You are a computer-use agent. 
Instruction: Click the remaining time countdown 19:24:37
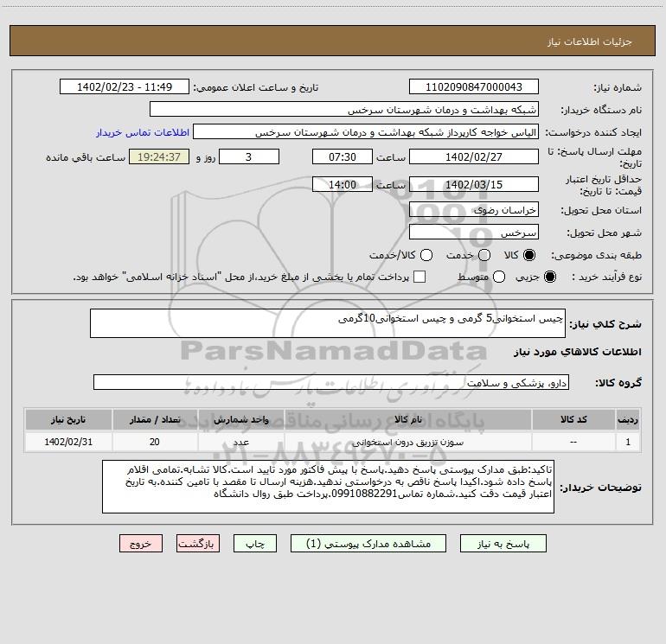pos(159,156)
